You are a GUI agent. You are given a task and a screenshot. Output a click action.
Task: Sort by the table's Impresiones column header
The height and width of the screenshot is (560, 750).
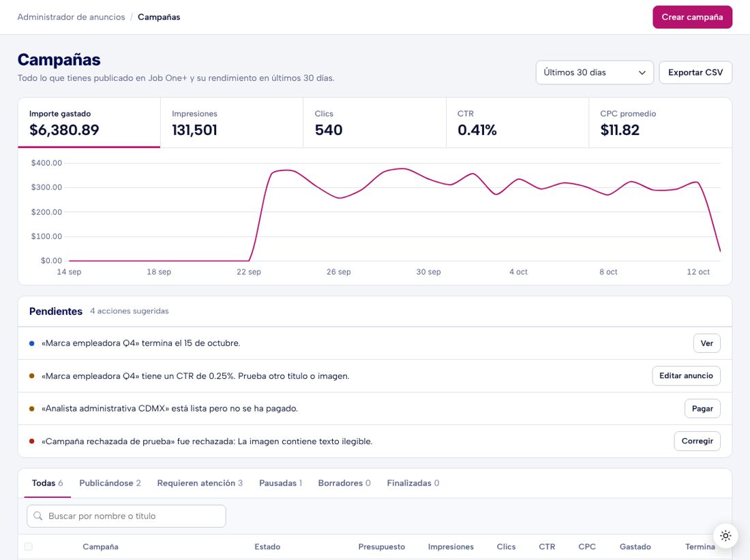451,546
